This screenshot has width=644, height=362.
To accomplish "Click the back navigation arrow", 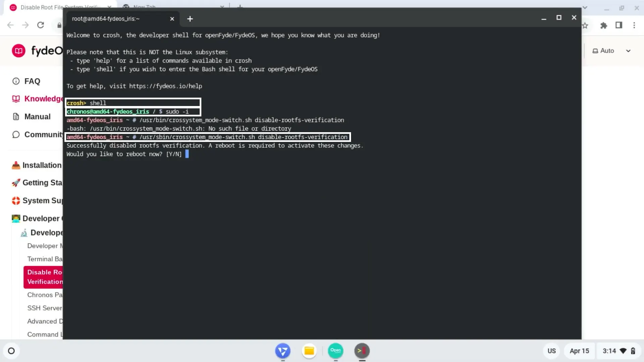I will [x=10, y=25].
